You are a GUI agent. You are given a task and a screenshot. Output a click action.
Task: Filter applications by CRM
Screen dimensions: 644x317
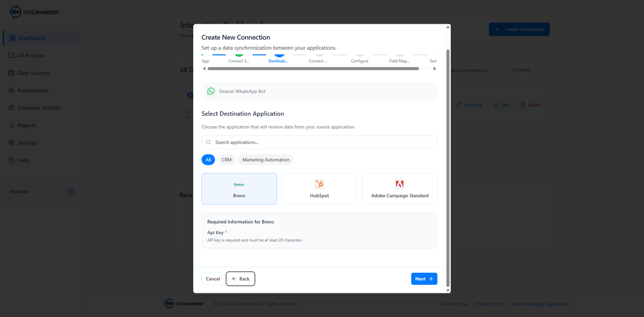tap(226, 160)
